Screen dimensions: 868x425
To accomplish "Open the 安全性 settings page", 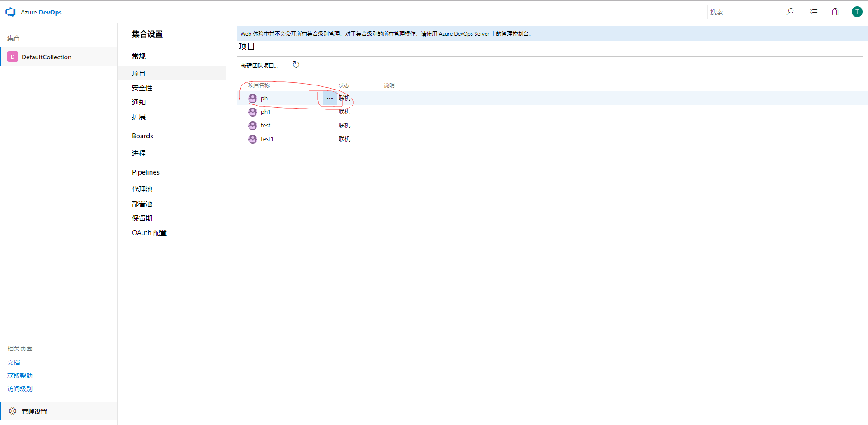I will (x=142, y=88).
